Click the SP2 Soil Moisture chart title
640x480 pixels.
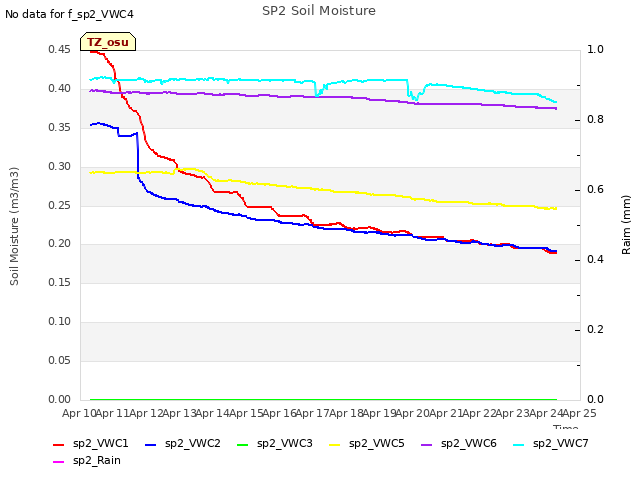point(319,11)
